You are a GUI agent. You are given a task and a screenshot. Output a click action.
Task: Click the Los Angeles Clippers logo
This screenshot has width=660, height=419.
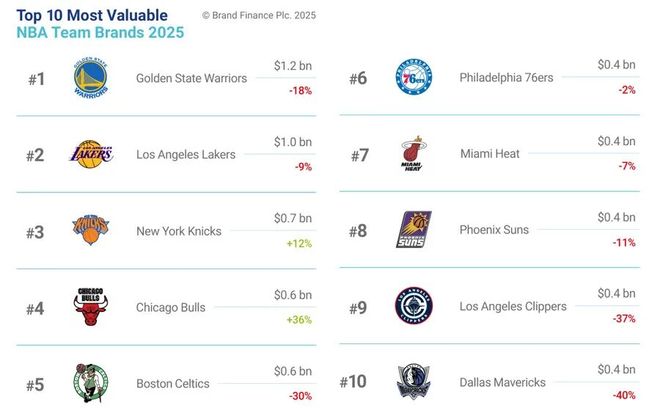pyautogui.click(x=412, y=307)
